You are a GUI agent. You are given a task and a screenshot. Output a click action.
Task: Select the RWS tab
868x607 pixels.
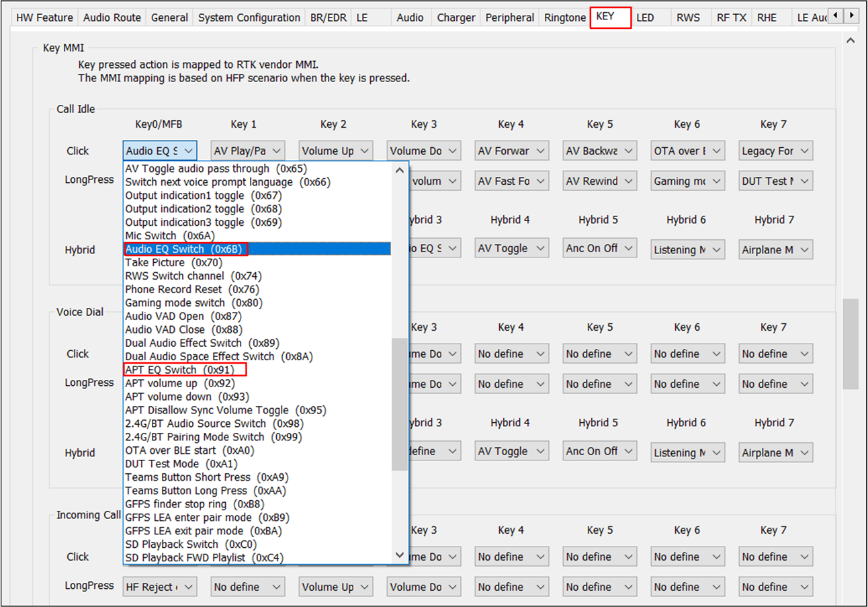[x=687, y=17]
